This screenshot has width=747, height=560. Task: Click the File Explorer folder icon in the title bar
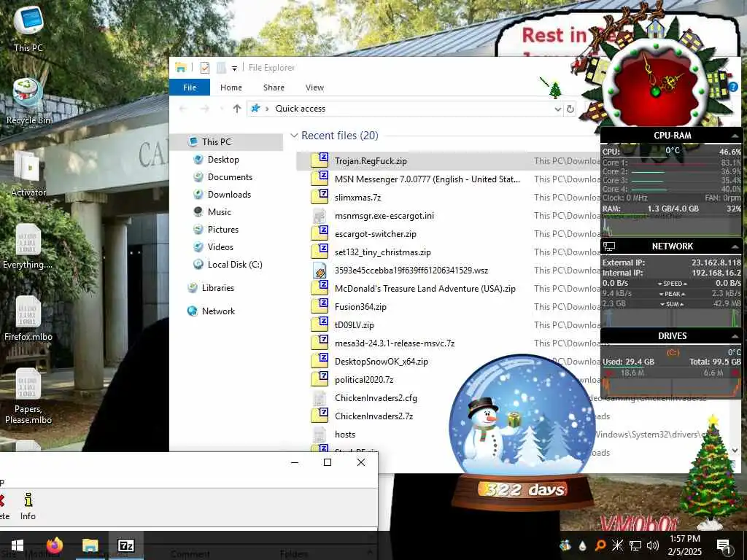tap(181, 68)
